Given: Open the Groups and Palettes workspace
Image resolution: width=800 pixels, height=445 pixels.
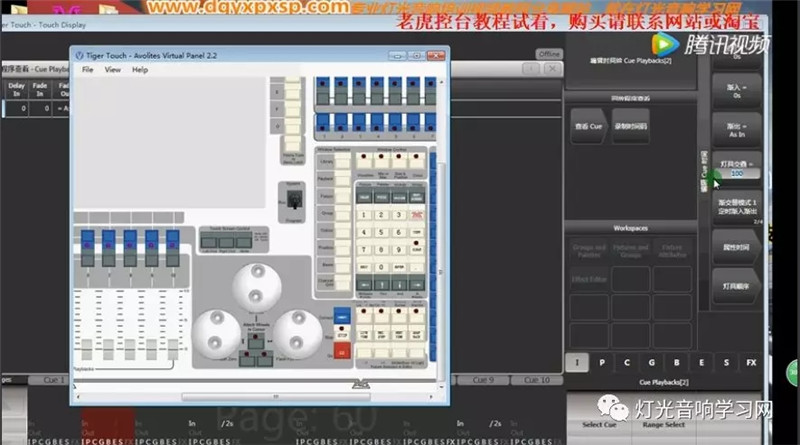Looking at the screenshot, I should [x=589, y=251].
